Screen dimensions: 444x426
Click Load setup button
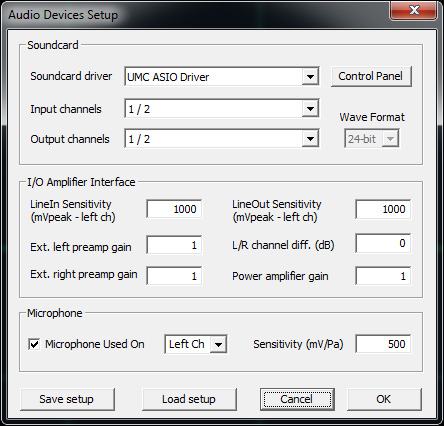point(189,399)
